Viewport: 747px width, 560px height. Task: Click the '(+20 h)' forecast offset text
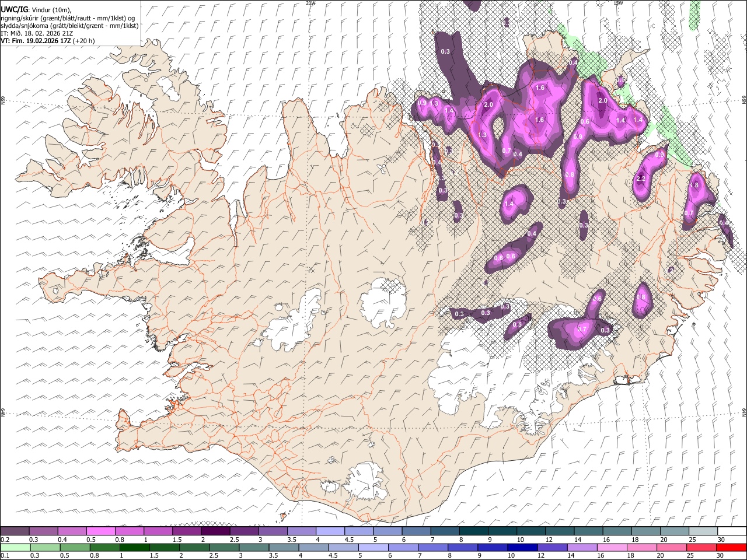pos(84,41)
